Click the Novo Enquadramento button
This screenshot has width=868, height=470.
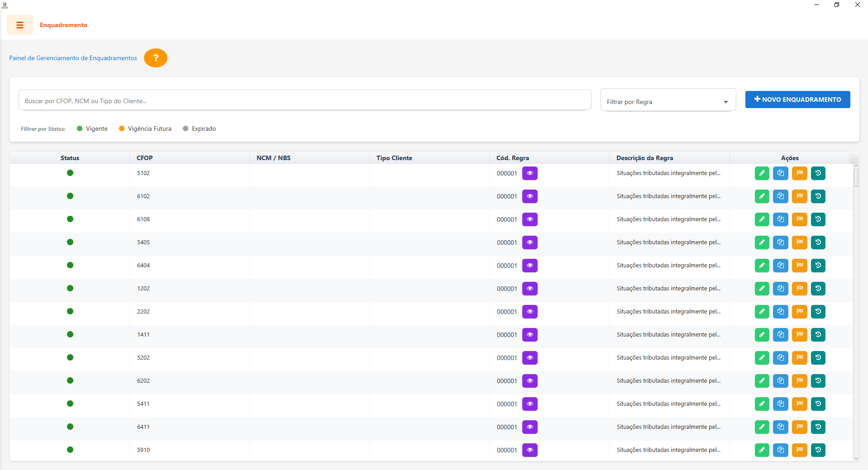click(x=798, y=100)
